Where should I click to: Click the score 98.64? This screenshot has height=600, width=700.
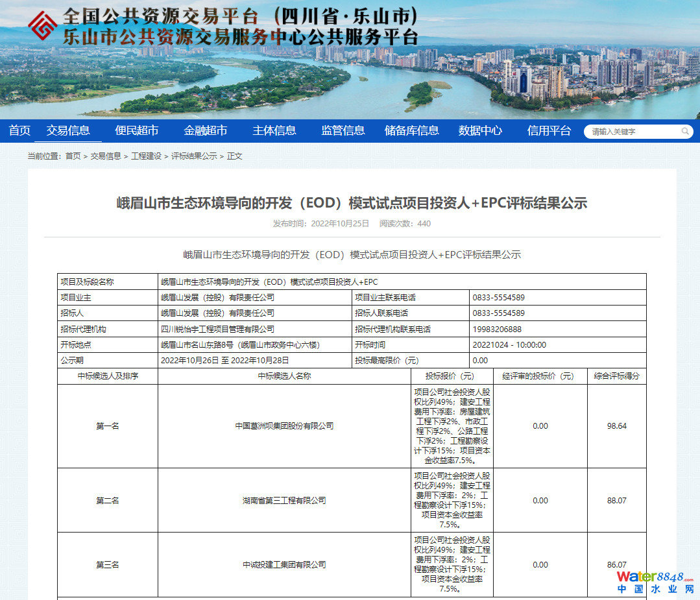[x=616, y=426]
